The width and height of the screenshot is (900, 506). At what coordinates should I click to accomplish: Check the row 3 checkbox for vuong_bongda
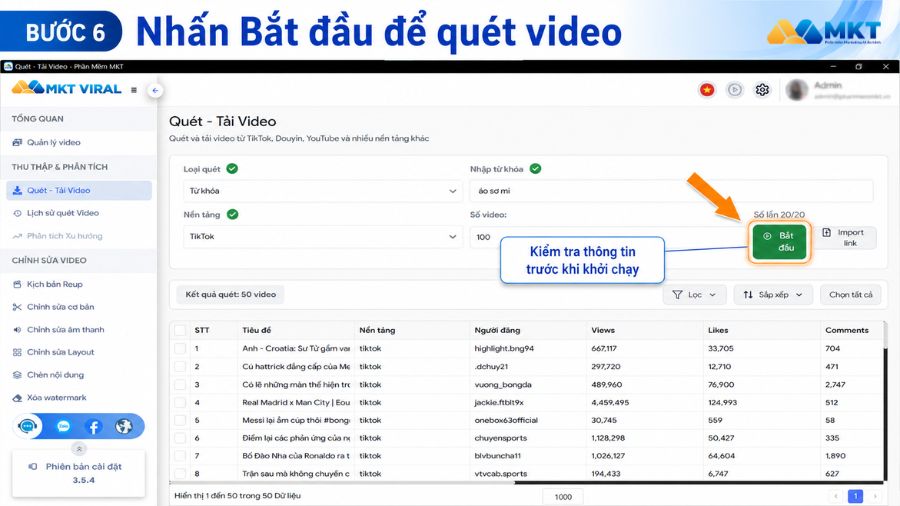pyautogui.click(x=180, y=384)
